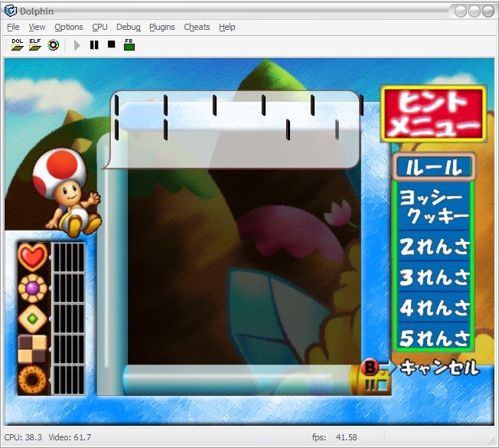Open the Help menu
The width and height of the screenshot is (499, 448).
(x=227, y=27)
